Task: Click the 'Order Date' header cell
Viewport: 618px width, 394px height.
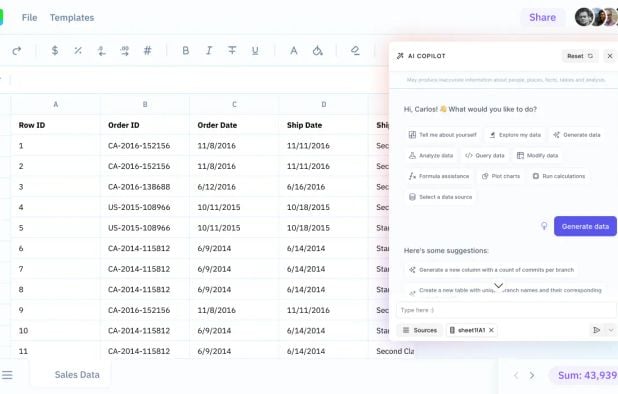Action: pyautogui.click(x=235, y=125)
